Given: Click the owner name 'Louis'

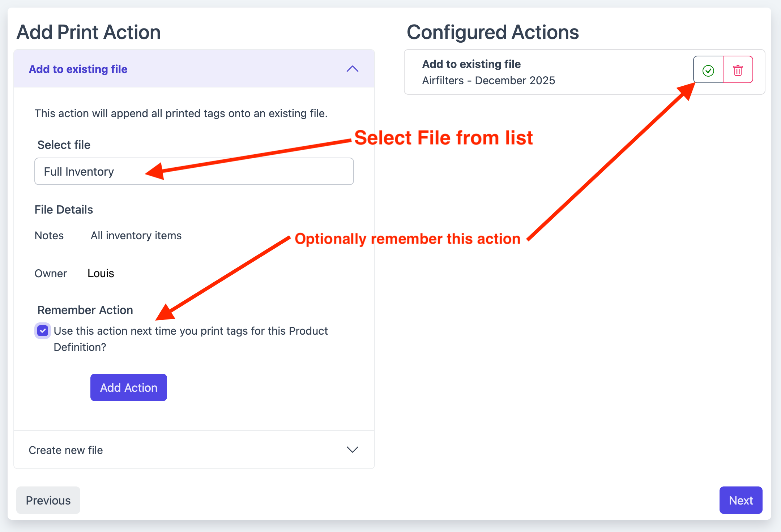Looking at the screenshot, I should point(101,273).
